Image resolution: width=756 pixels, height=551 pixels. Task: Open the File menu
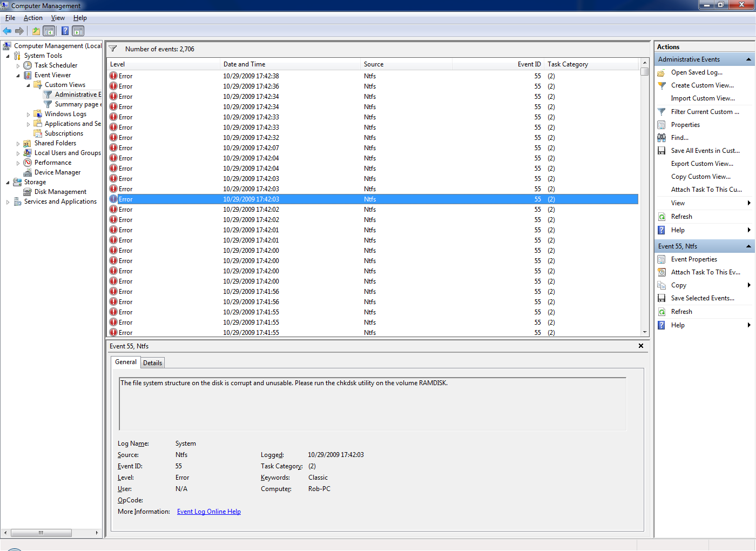(10, 18)
